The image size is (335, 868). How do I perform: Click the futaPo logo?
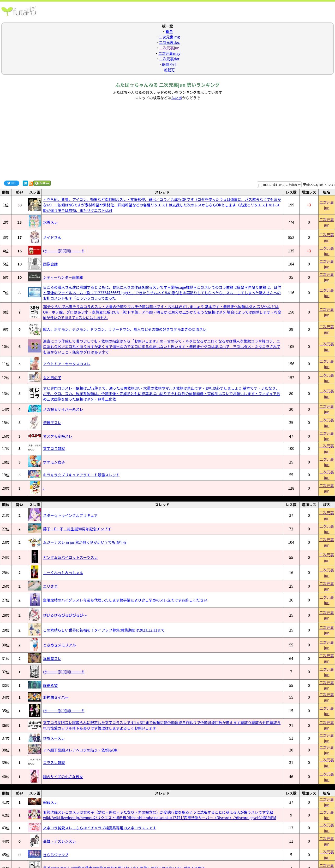click(x=19, y=11)
